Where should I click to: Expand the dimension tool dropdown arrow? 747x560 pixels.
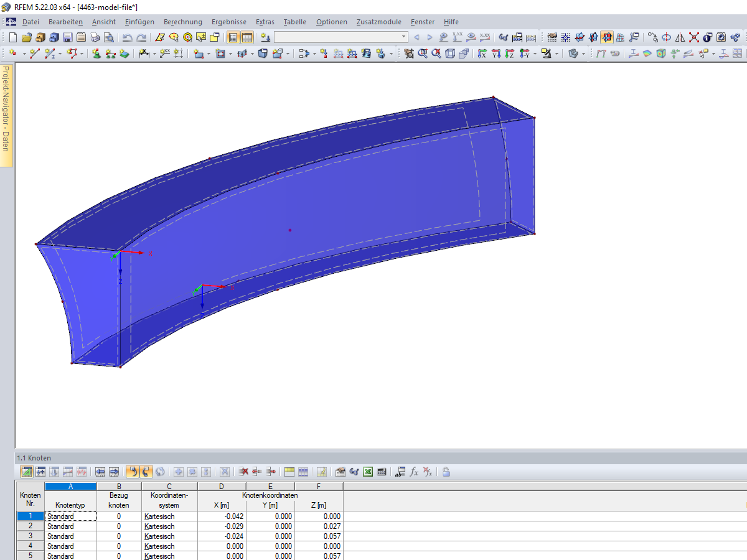click(x=154, y=54)
